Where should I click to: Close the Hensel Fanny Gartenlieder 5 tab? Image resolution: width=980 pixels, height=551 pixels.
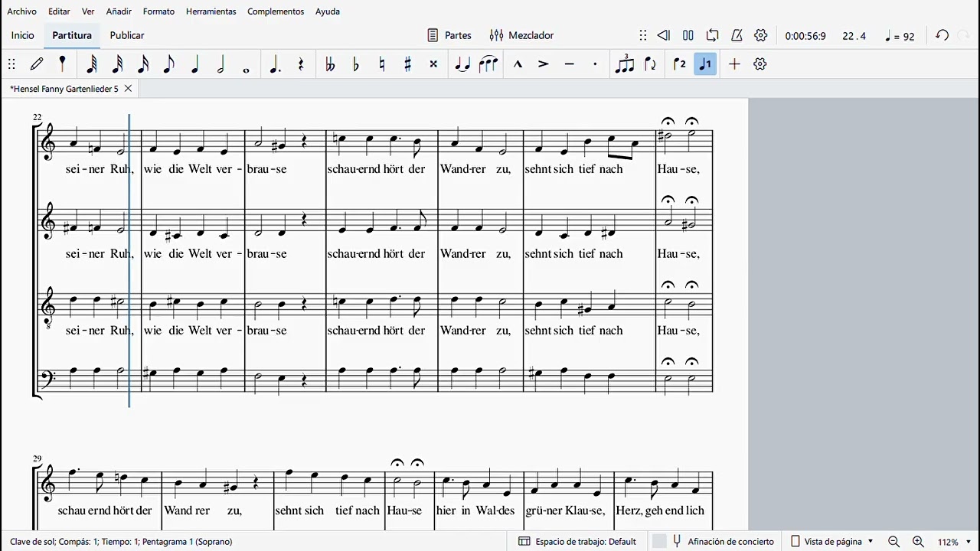pyautogui.click(x=128, y=89)
